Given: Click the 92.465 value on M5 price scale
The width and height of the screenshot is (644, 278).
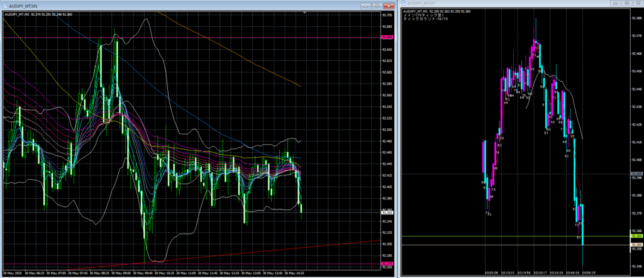Looking at the screenshot, I should pos(387,152).
